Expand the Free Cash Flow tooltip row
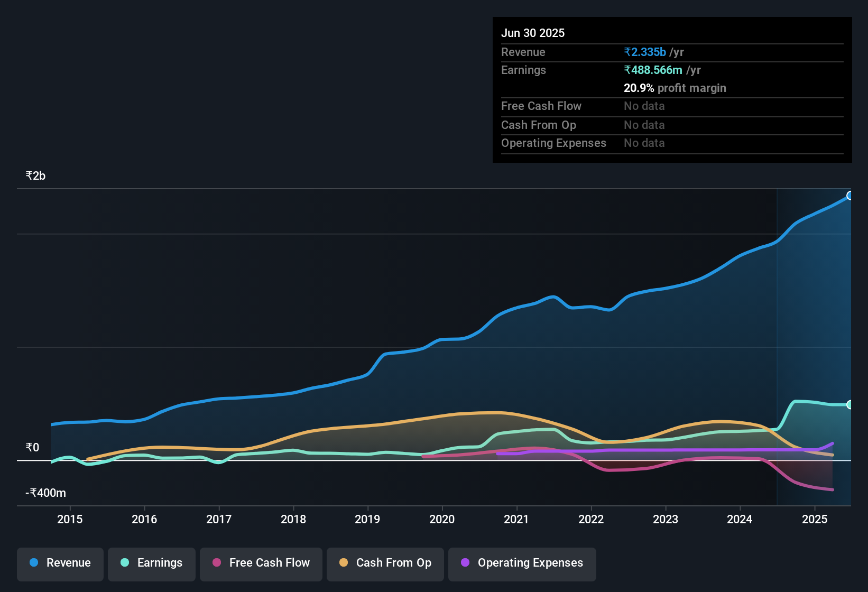Viewport: 868px width, 592px height. [541, 106]
